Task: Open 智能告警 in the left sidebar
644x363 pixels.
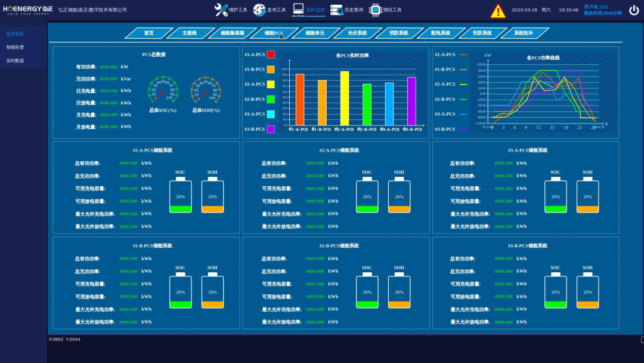Action: click(16, 47)
